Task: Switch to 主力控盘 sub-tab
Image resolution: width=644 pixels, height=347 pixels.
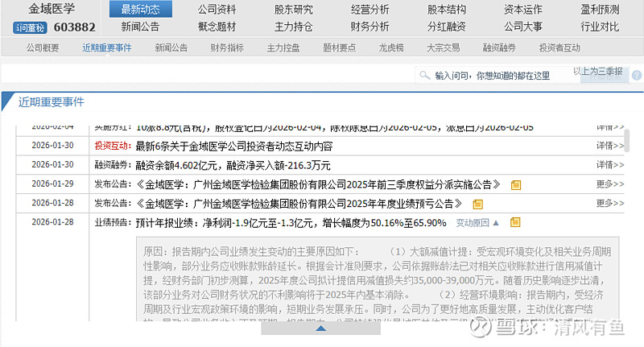Action: tap(283, 48)
